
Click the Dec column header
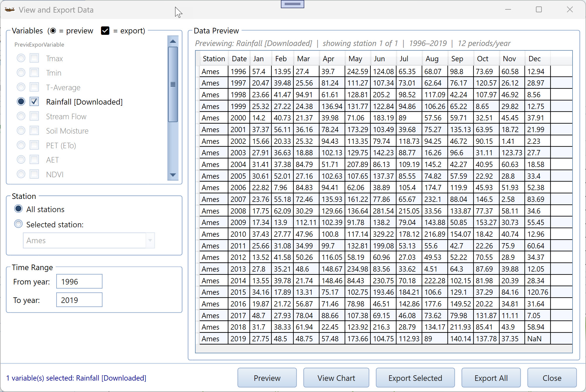[x=538, y=59]
